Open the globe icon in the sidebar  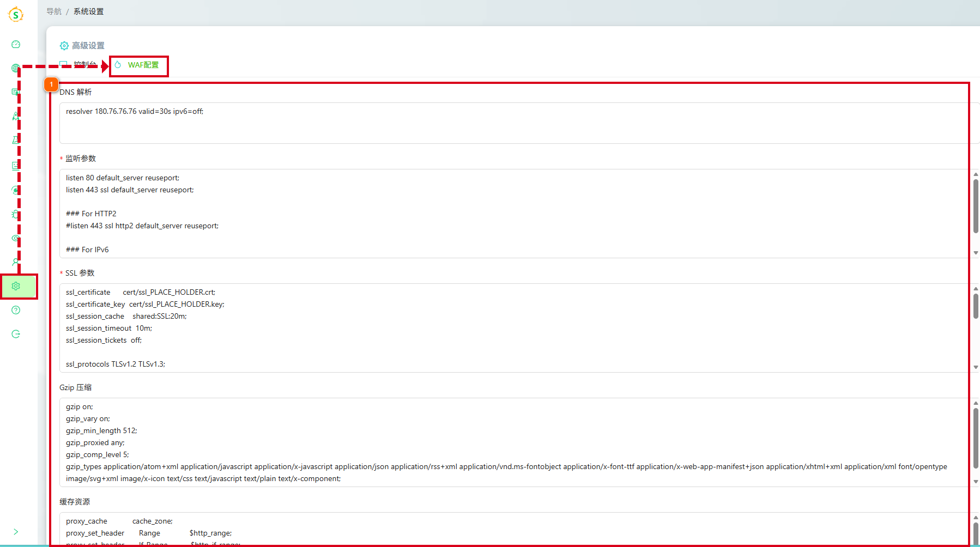[x=15, y=68]
